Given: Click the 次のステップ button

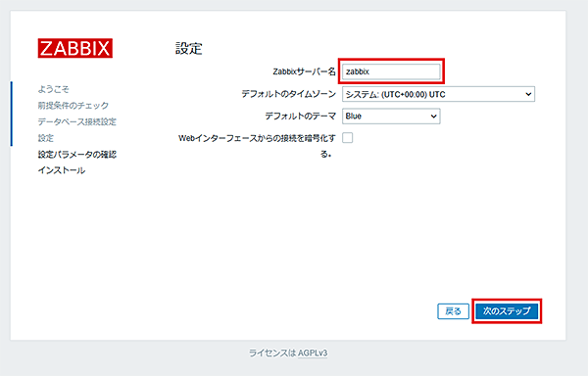Looking at the screenshot, I should tap(507, 311).
